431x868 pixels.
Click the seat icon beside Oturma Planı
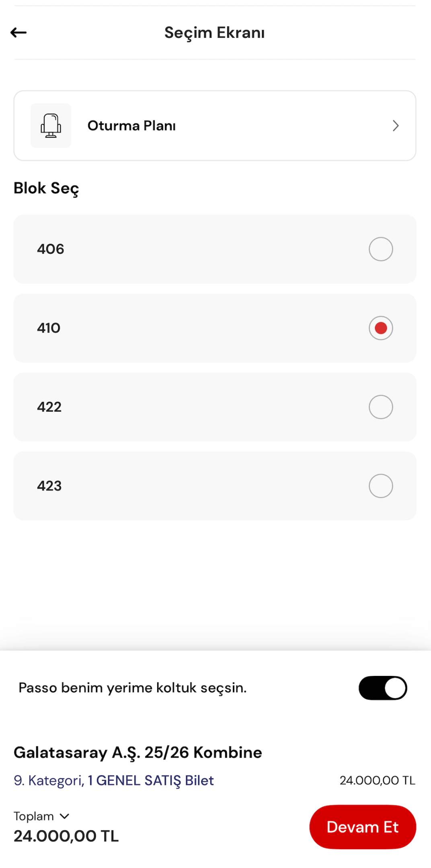[x=51, y=126]
